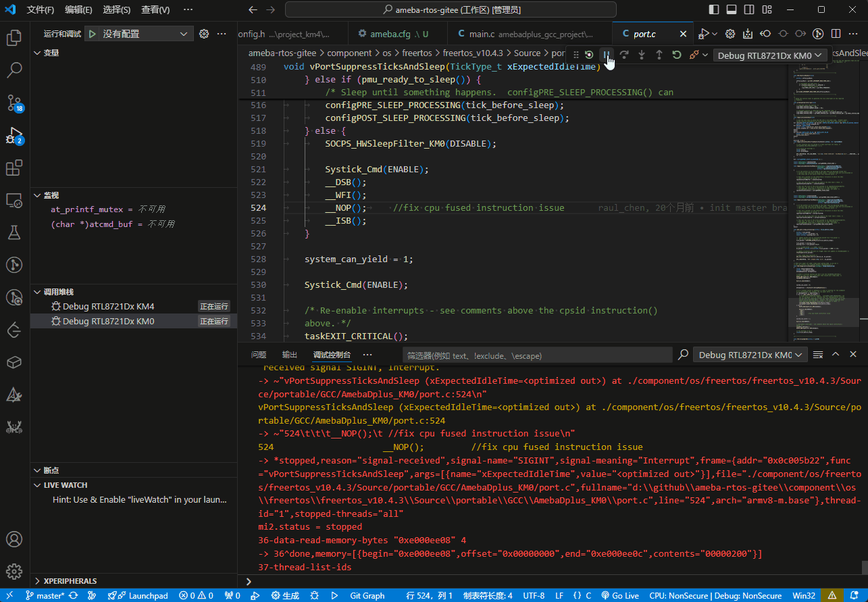
Task: Open the Explorer view in activity bar
Action: click(14, 38)
